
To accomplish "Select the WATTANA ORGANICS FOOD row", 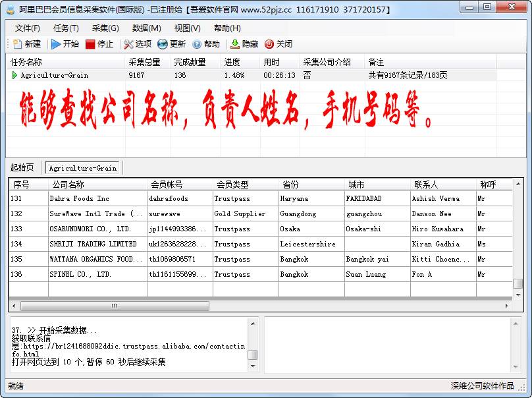I will point(261,259).
